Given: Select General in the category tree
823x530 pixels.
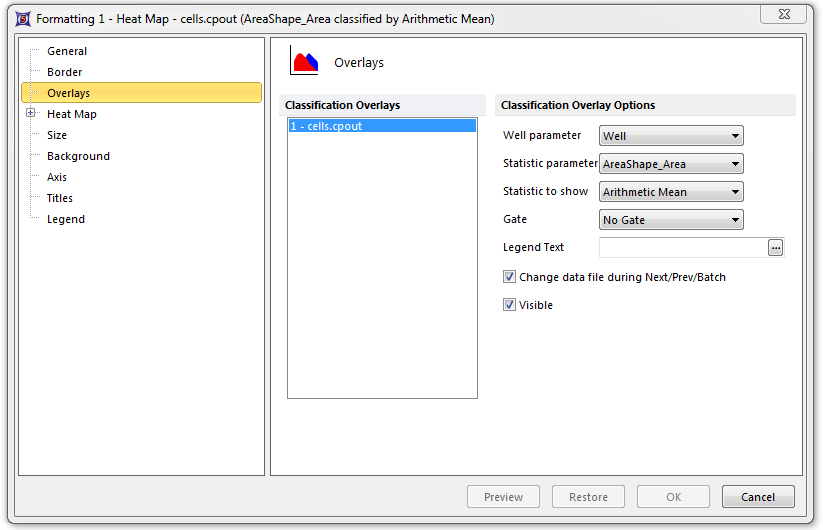Looking at the screenshot, I should click(67, 51).
